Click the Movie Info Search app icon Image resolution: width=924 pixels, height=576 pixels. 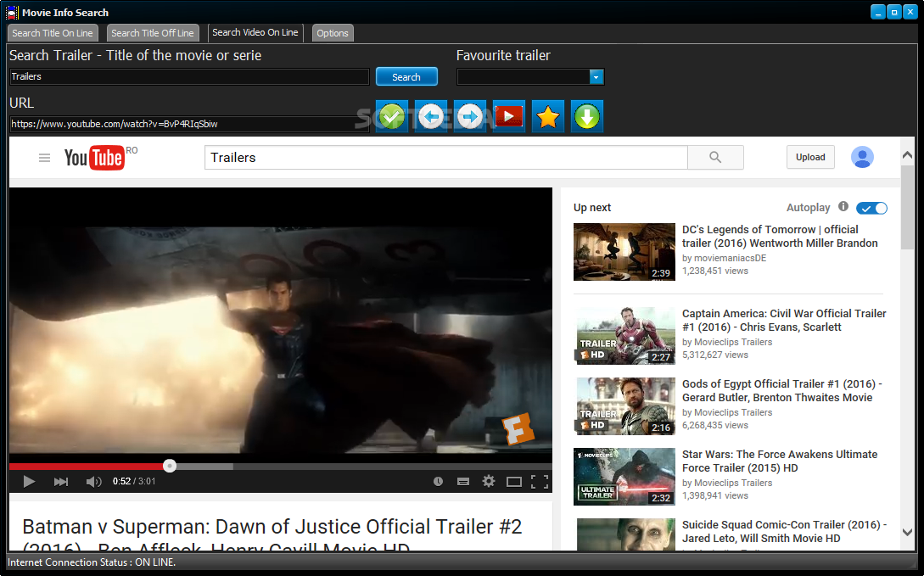12,13
